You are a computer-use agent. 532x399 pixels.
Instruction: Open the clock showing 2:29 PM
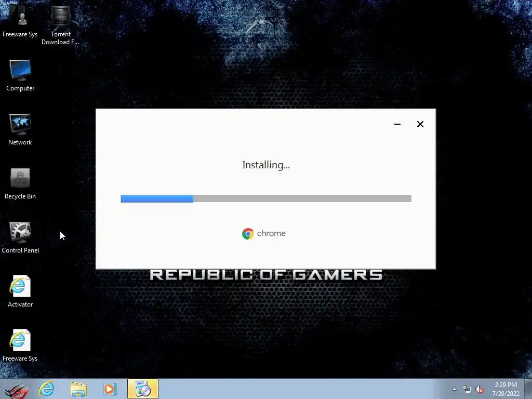click(x=506, y=389)
